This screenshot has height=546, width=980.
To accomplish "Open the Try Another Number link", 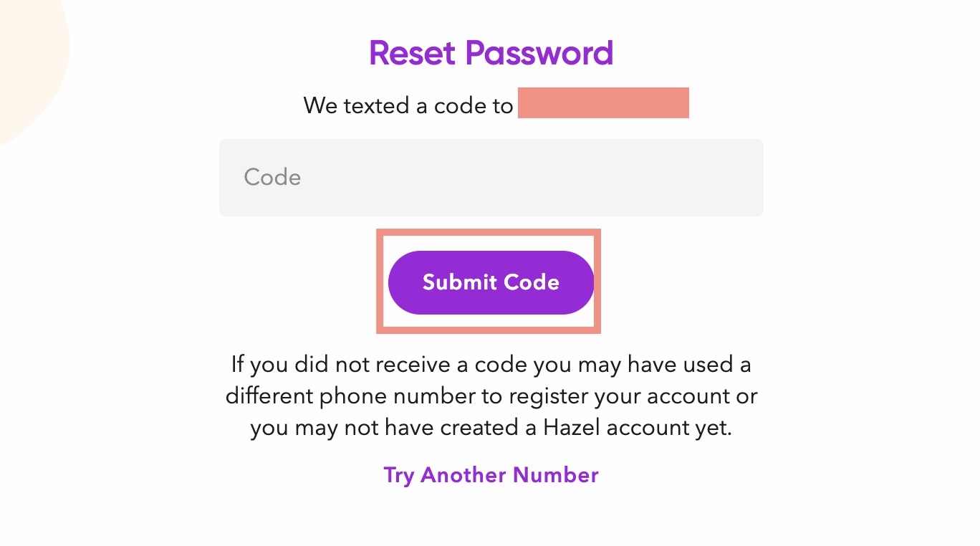I will (491, 475).
